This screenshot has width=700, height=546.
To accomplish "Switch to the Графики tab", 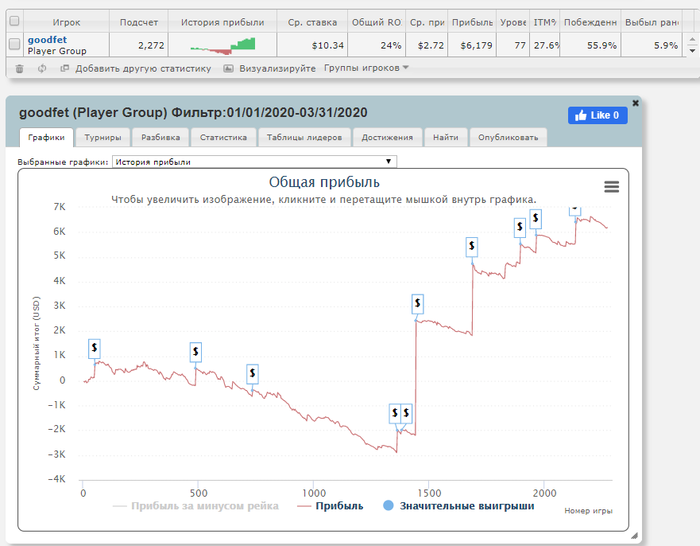I will pos(46,138).
